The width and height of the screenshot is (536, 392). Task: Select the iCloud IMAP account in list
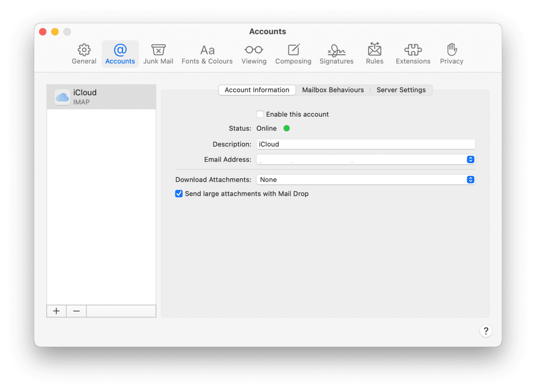pyautogui.click(x=101, y=97)
